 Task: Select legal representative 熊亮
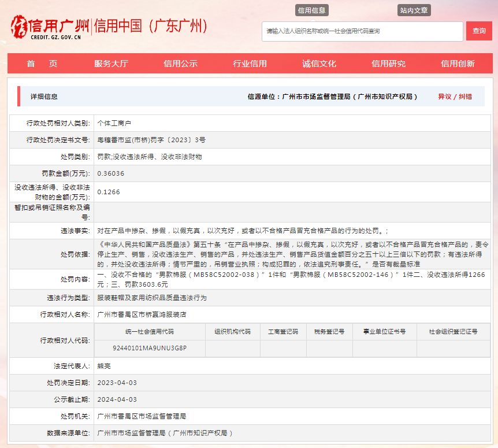[104, 366]
